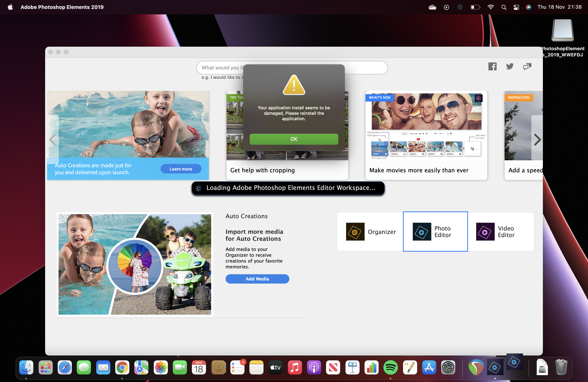Screen dimensions: 588x382
Task: Click the Photoshop Elements dock icon
Action: [495, 367]
